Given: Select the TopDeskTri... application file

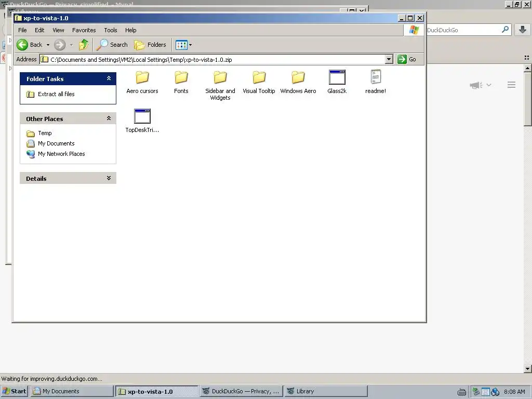Looking at the screenshot, I should [142, 121].
